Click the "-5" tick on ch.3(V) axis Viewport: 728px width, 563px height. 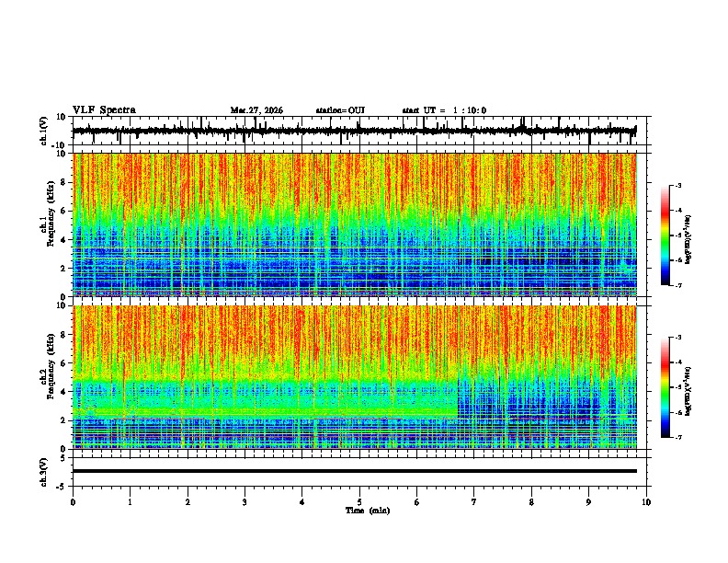click(63, 487)
